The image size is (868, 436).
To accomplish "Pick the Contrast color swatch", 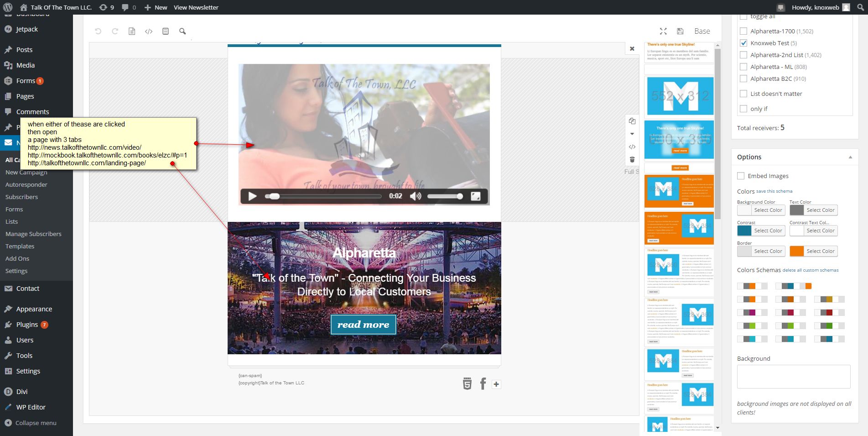I will 744,231.
